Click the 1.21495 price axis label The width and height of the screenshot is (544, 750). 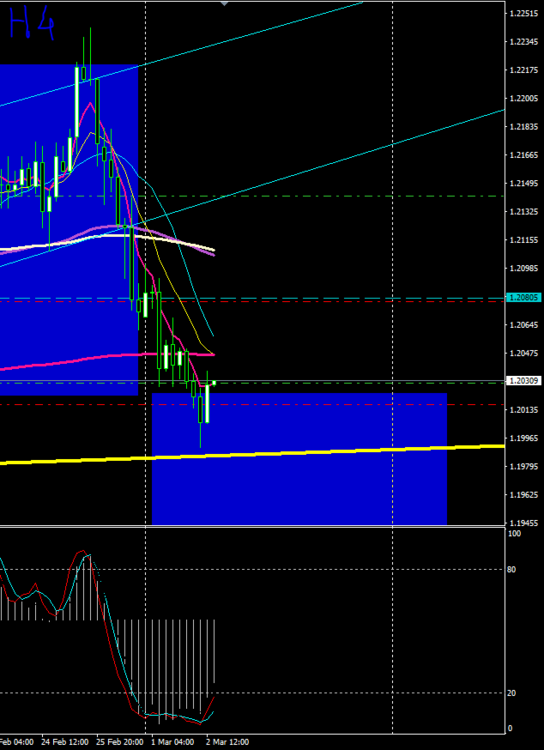pos(524,183)
